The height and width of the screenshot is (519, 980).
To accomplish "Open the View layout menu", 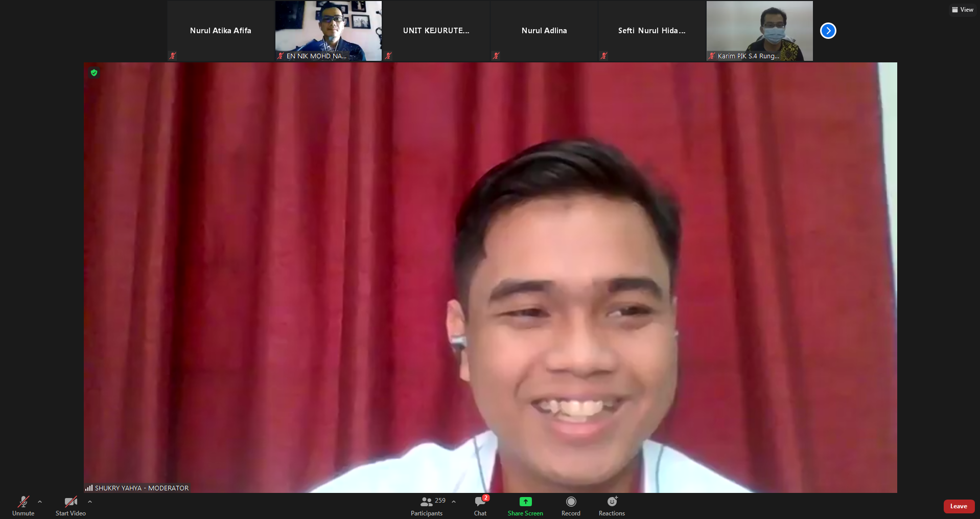I will coord(963,10).
